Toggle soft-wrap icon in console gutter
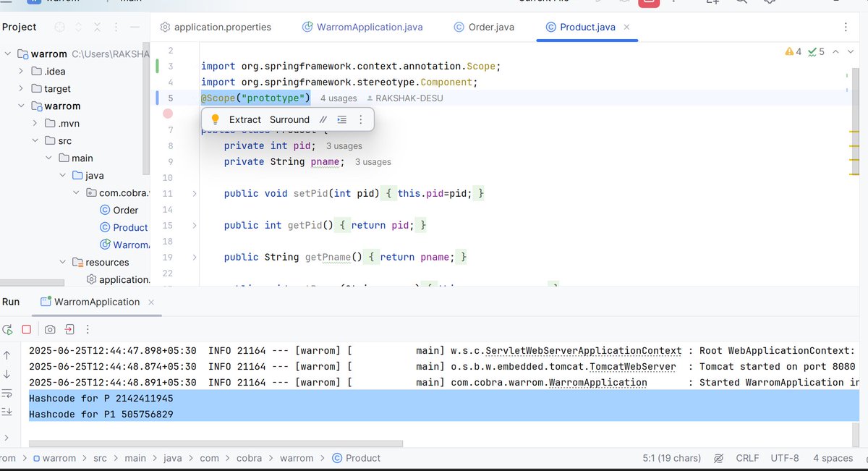Image resolution: width=868 pixels, height=471 pixels. pos(7,393)
